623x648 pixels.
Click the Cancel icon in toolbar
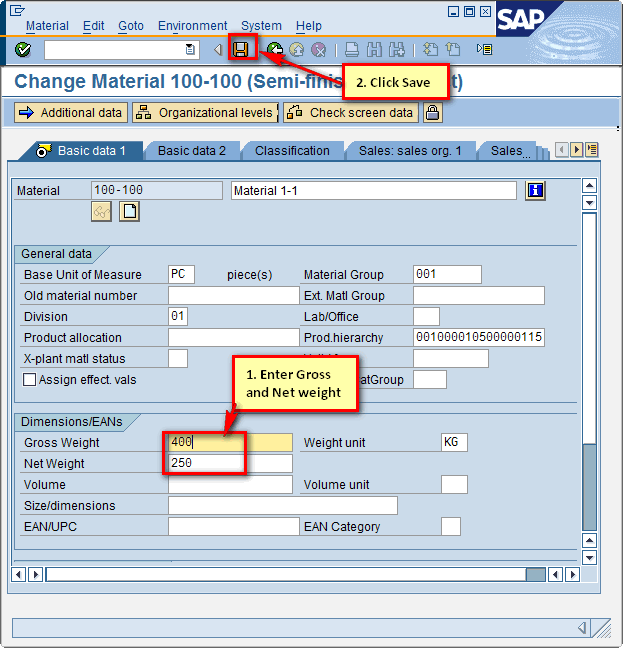[x=318, y=49]
